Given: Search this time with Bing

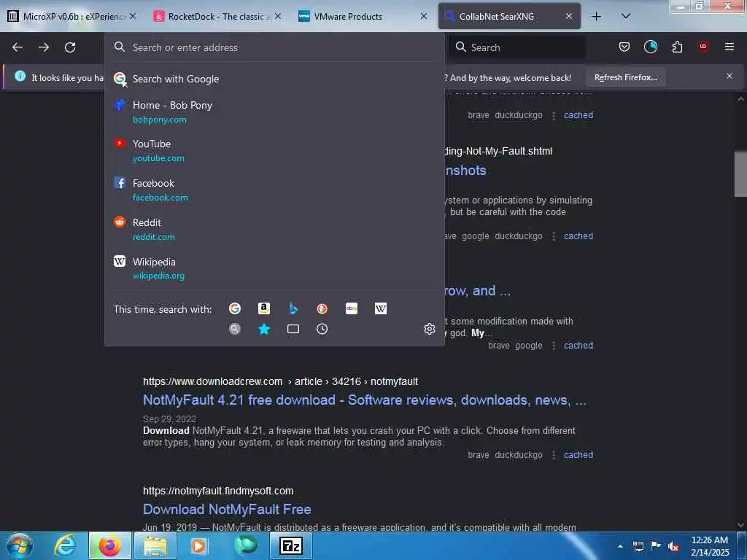Looking at the screenshot, I should pos(293,308).
